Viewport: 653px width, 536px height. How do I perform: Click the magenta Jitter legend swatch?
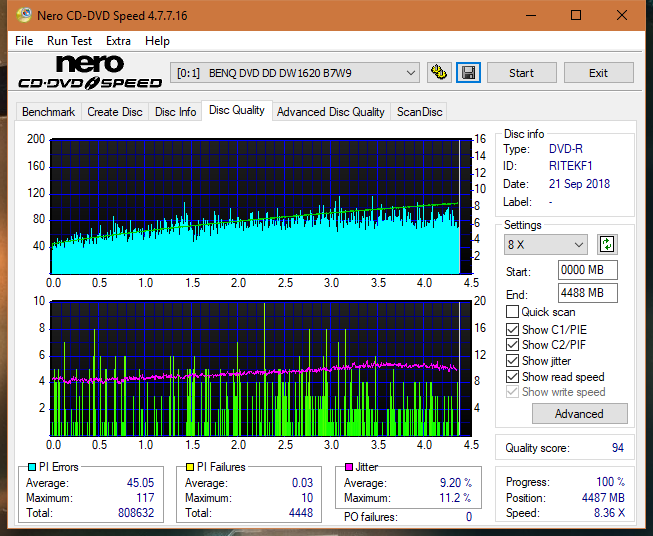(349, 467)
